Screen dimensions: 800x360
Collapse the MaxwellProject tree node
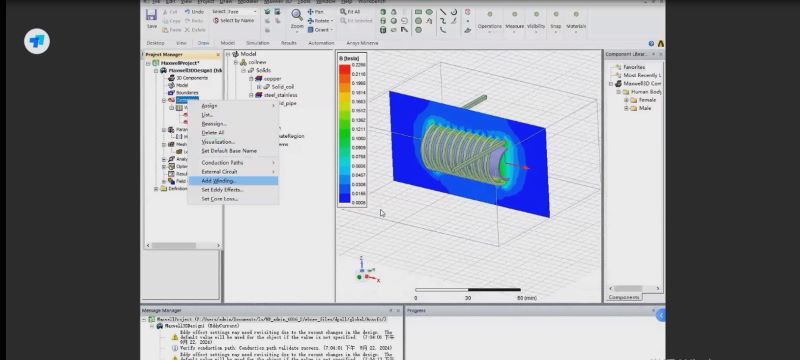(x=148, y=63)
